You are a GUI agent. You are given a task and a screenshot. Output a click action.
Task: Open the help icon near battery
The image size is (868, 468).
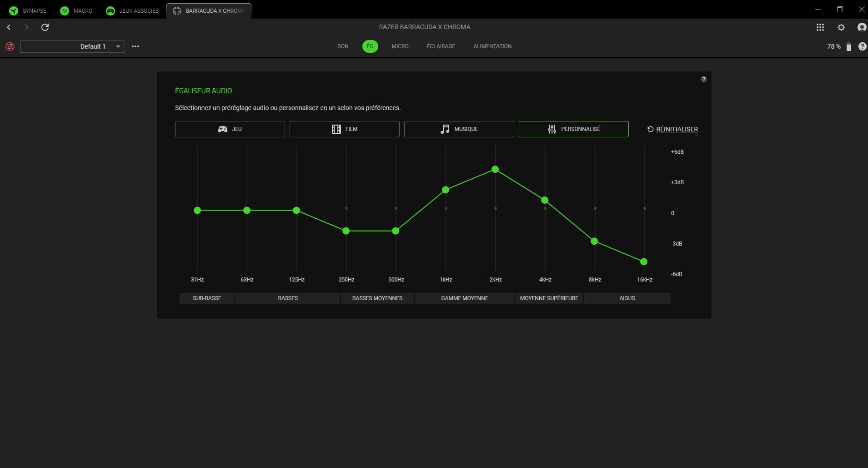(x=862, y=46)
